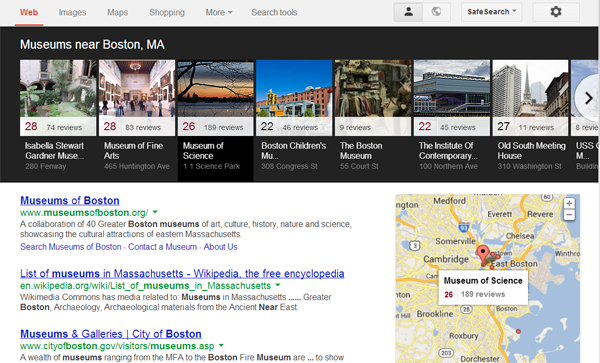
Task: Click the 465 Huntington Ave address
Action: [137, 166]
